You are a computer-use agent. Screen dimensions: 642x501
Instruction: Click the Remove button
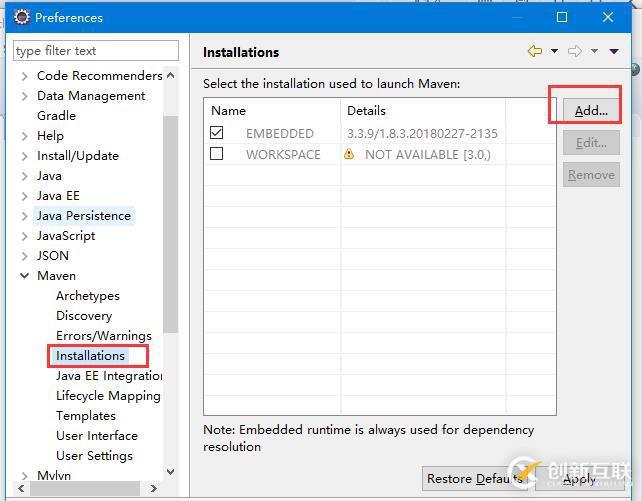tap(591, 175)
